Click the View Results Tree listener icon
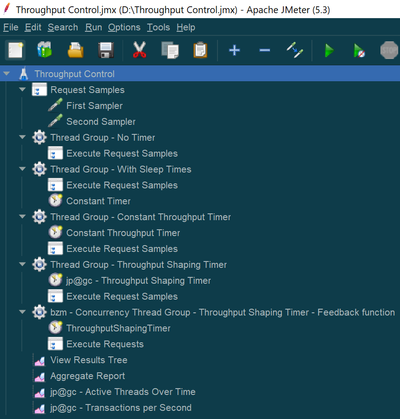The width and height of the screenshot is (400, 419). pos(40,360)
